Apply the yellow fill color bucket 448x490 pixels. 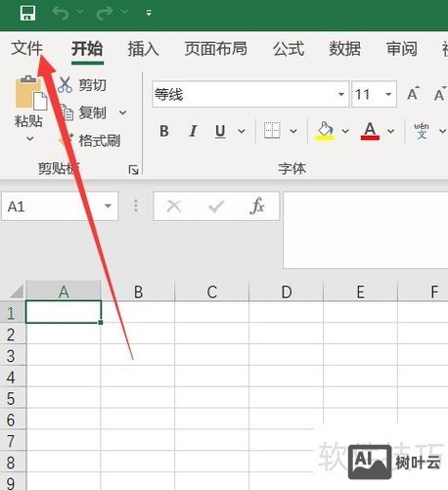326,131
